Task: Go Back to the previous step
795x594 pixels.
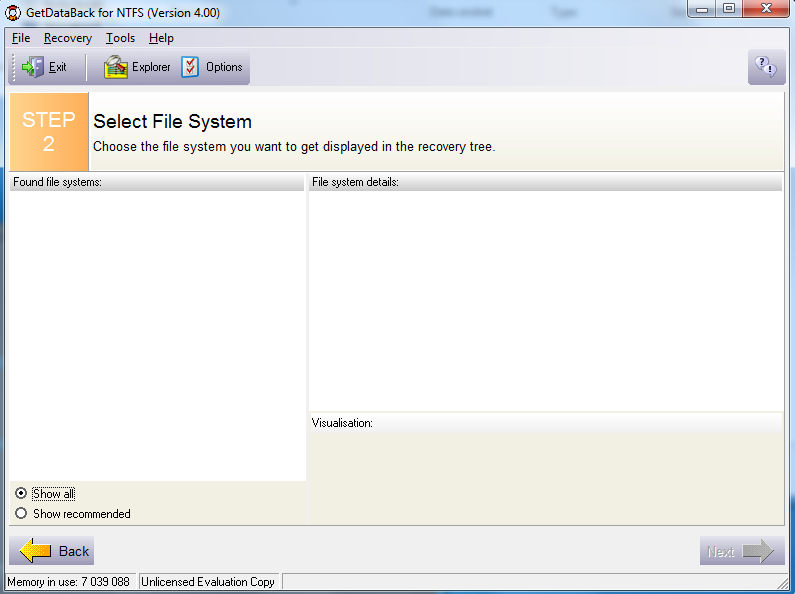Action: (52, 551)
